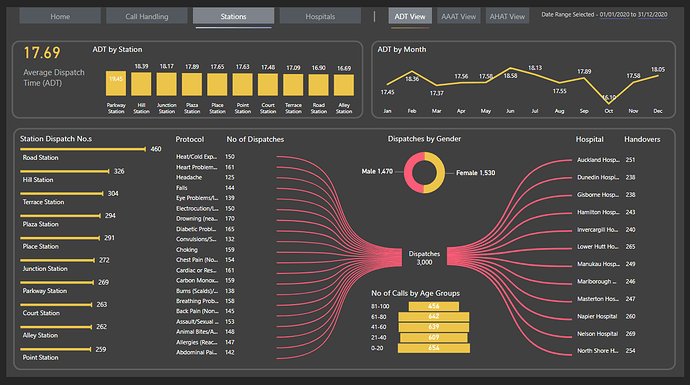Select the 41-60 age group bar
Screen dimensions: 690x385
coord(433,327)
